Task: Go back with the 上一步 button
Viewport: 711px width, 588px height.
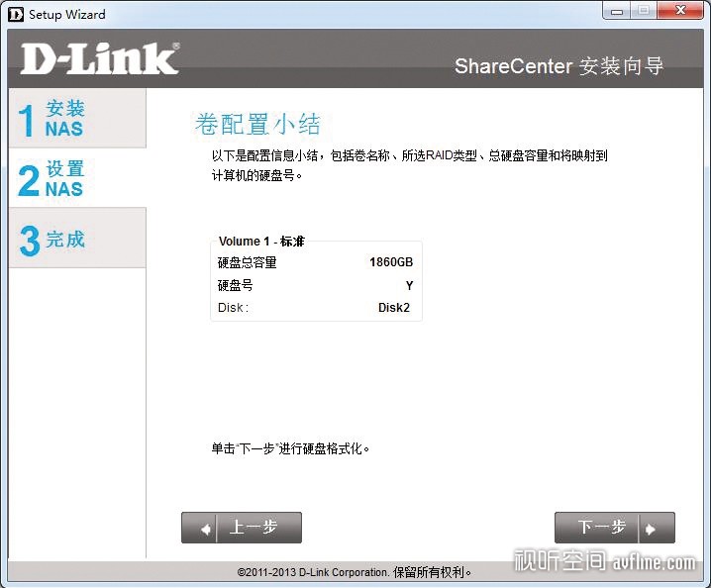Action: tap(242, 528)
